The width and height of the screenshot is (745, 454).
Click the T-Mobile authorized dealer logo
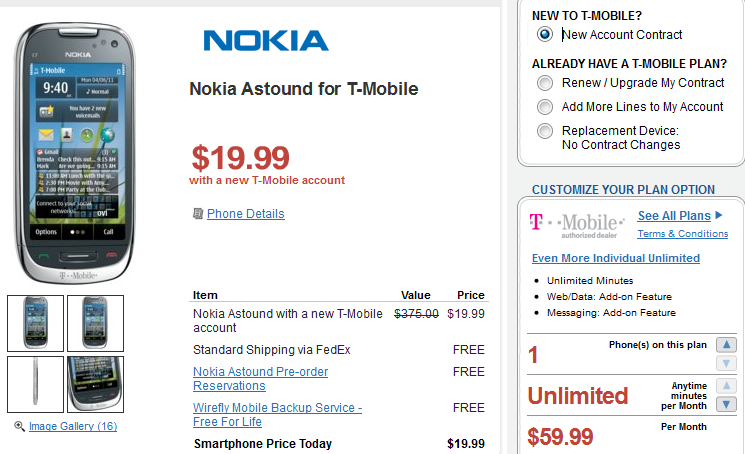click(578, 223)
